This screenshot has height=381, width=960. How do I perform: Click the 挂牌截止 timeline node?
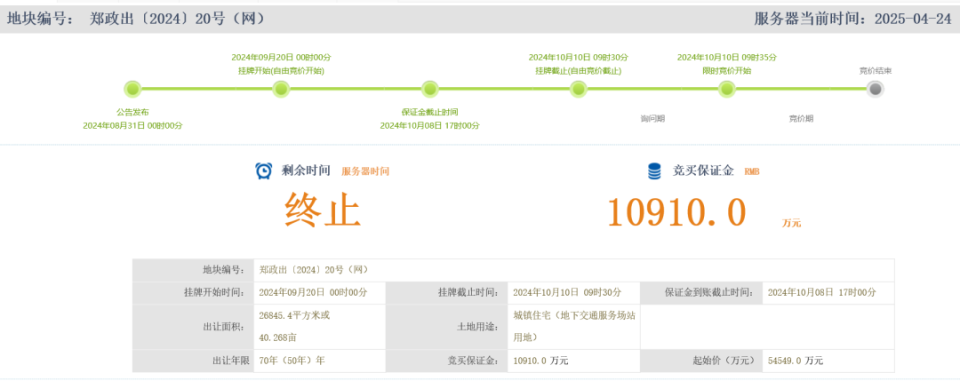(578, 89)
